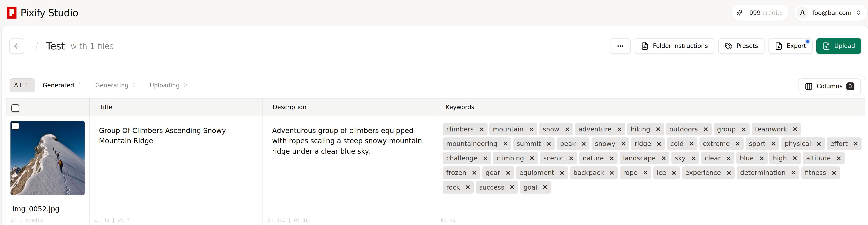The image size is (868, 225).
Task: Open the foo@bar.com account dropdown
Action: point(831,13)
